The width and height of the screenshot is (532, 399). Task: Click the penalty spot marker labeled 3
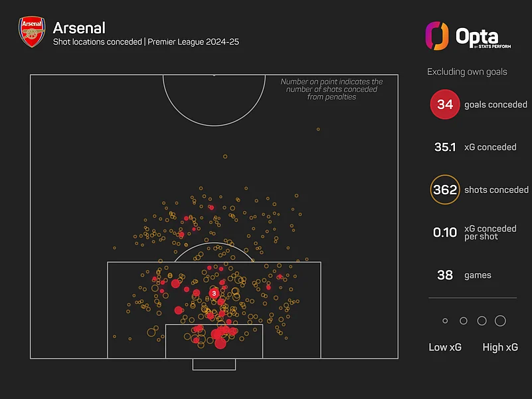214,293
